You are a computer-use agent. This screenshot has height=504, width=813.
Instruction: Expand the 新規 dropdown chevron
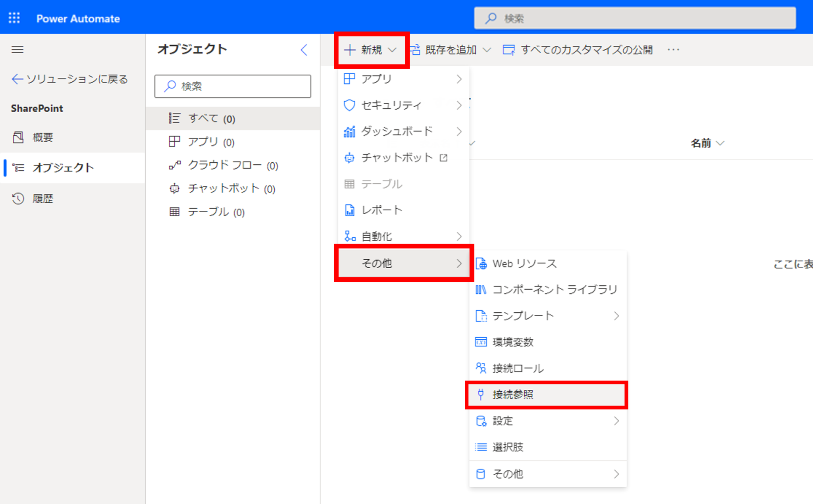[x=393, y=49]
